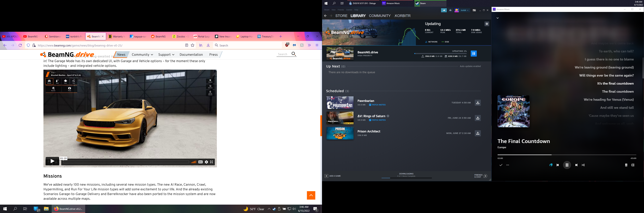Click Firefox search input field
The height and width of the screenshot is (213, 644).
pos(248,45)
